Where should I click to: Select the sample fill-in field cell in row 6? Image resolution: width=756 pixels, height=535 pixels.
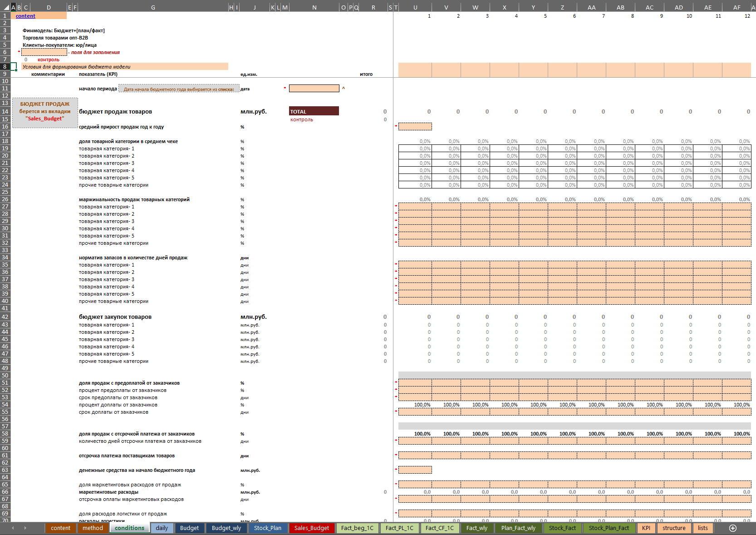click(44, 52)
